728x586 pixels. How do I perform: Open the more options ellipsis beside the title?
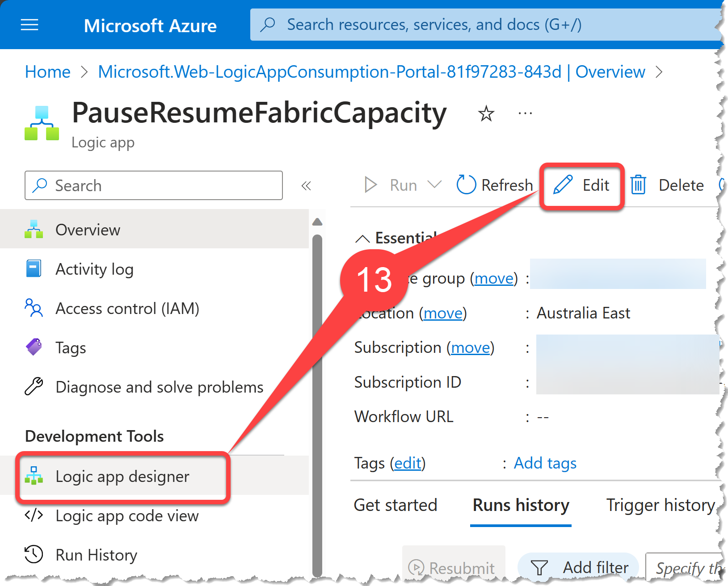pos(525,113)
